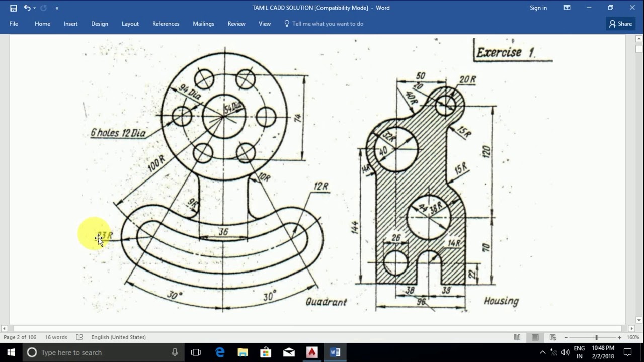Click the drawing image in the document

317,175
